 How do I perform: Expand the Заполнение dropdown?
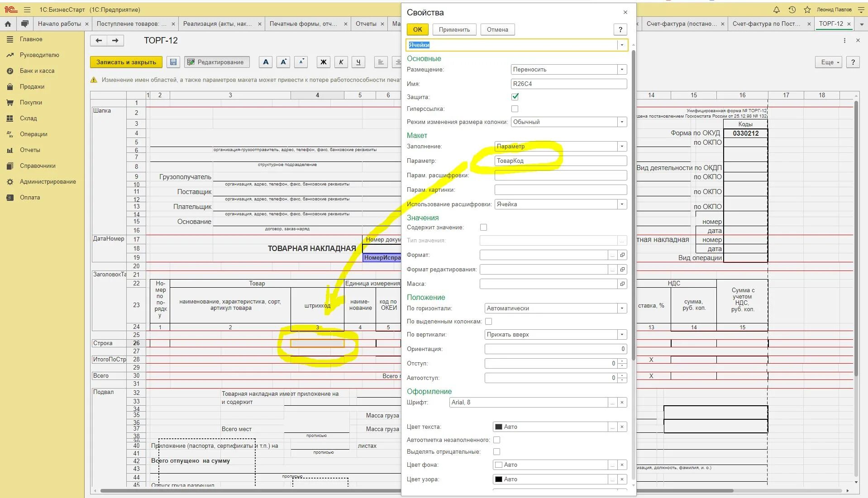(x=622, y=147)
